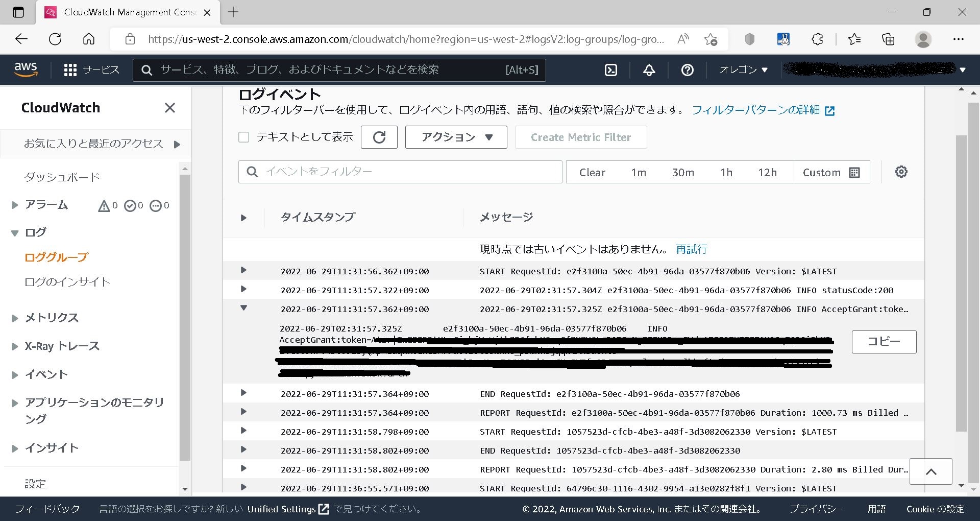
Task: Open the notifications bell
Action: pyautogui.click(x=649, y=70)
